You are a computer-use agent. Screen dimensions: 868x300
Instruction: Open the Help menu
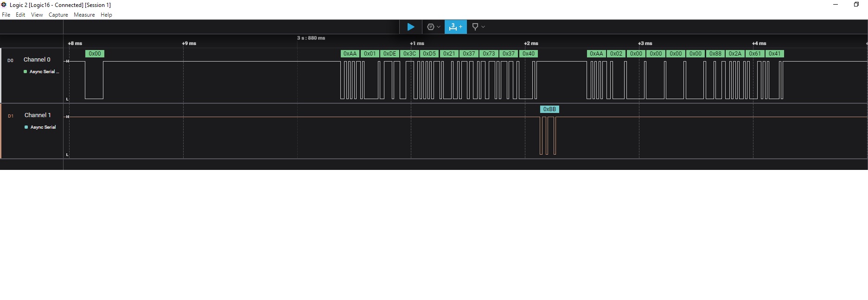106,15
